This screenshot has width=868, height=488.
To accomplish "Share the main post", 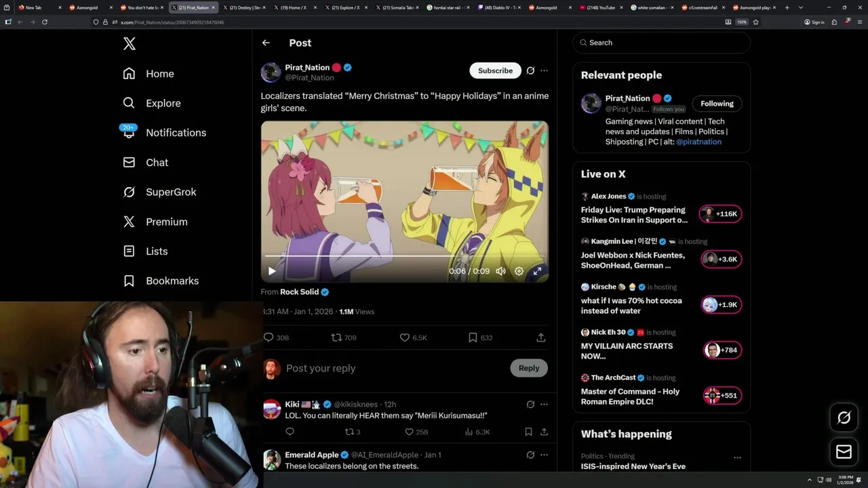I will (x=541, y=338).
